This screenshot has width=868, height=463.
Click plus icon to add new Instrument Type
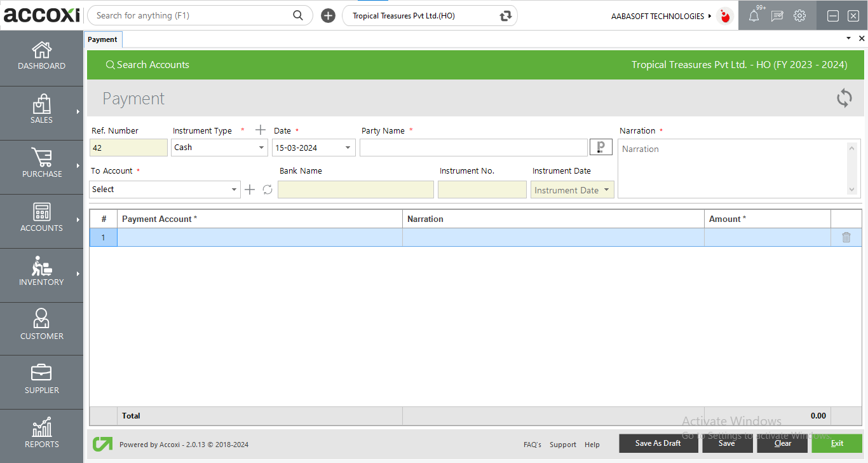click(x=260, y=129)
